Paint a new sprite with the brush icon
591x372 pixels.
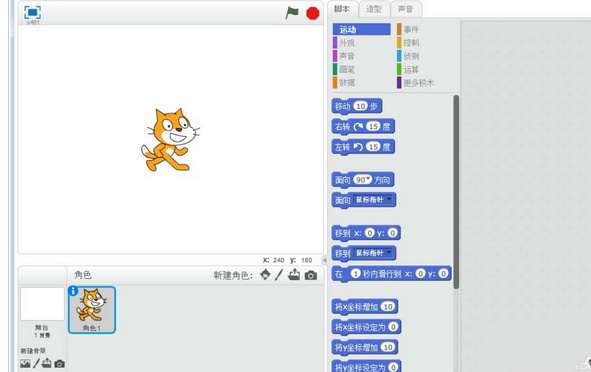[279, 275]
